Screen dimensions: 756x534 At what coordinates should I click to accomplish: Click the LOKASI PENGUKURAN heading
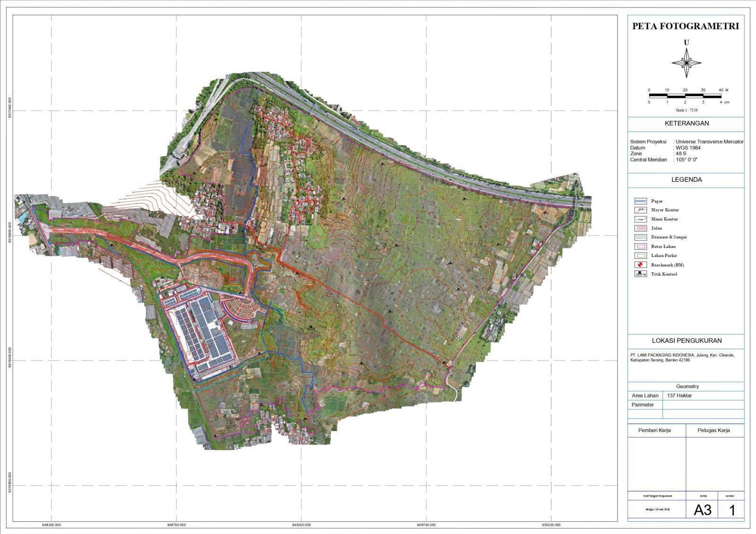pos(687,340)
